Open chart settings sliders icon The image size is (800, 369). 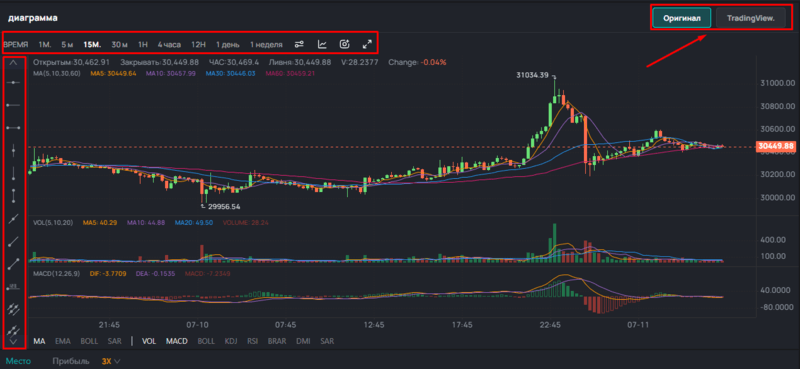[x=299, y=44]
